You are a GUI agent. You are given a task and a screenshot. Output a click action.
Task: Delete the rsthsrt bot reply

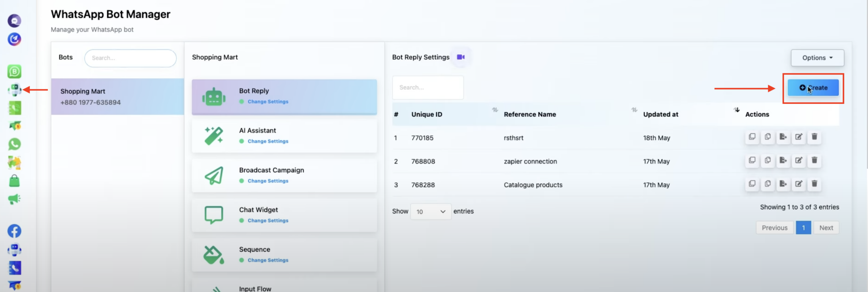click(x=814, y=137)
